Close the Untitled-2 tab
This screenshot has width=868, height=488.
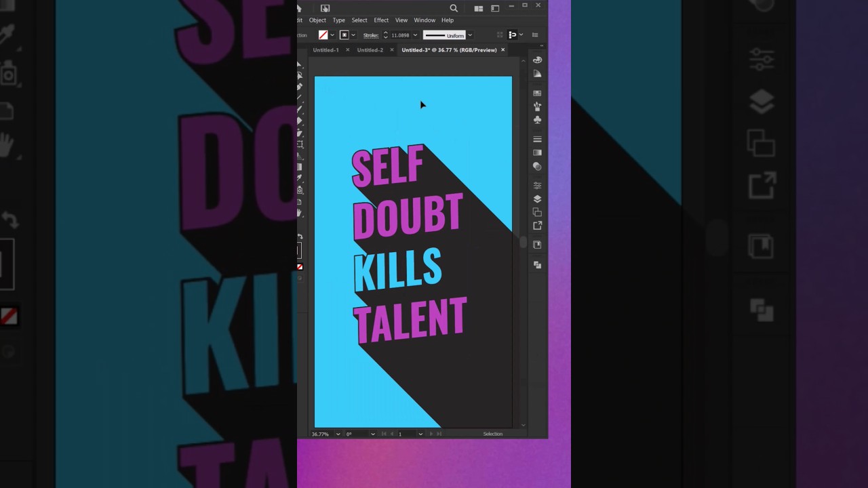tap(392, 49)
